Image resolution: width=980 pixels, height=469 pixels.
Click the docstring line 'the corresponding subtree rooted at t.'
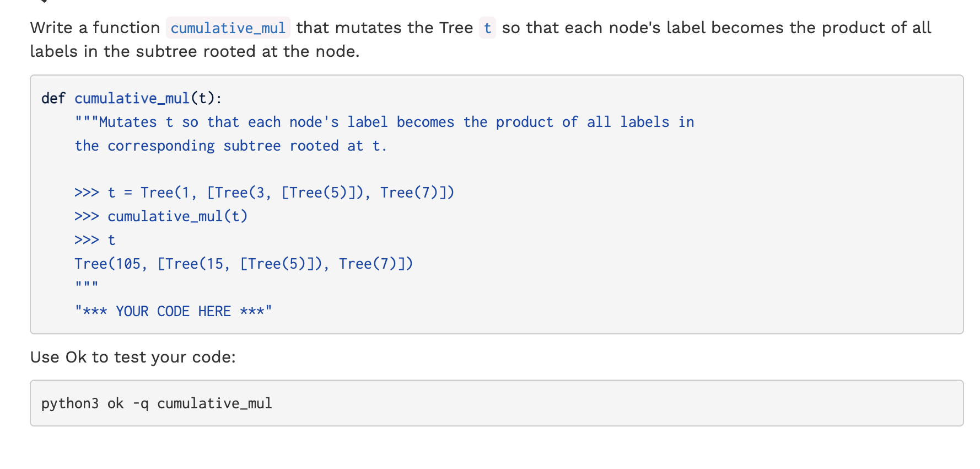click(230, 146)
